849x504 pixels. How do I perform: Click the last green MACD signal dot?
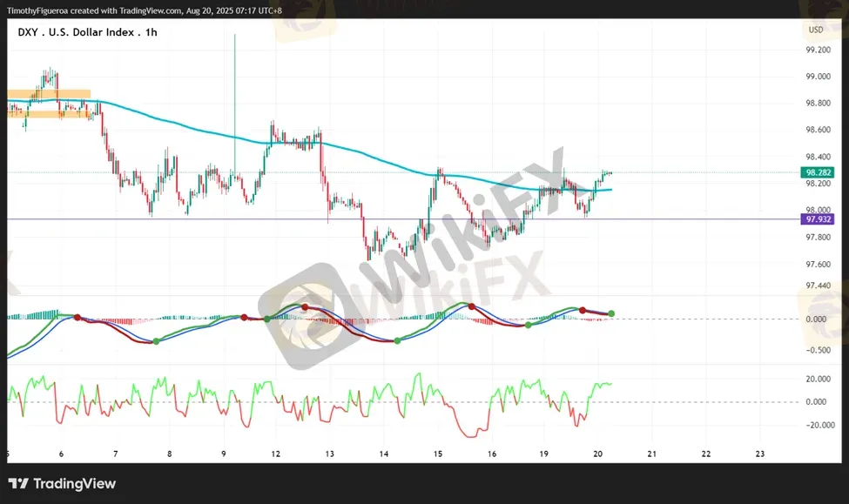611,313
